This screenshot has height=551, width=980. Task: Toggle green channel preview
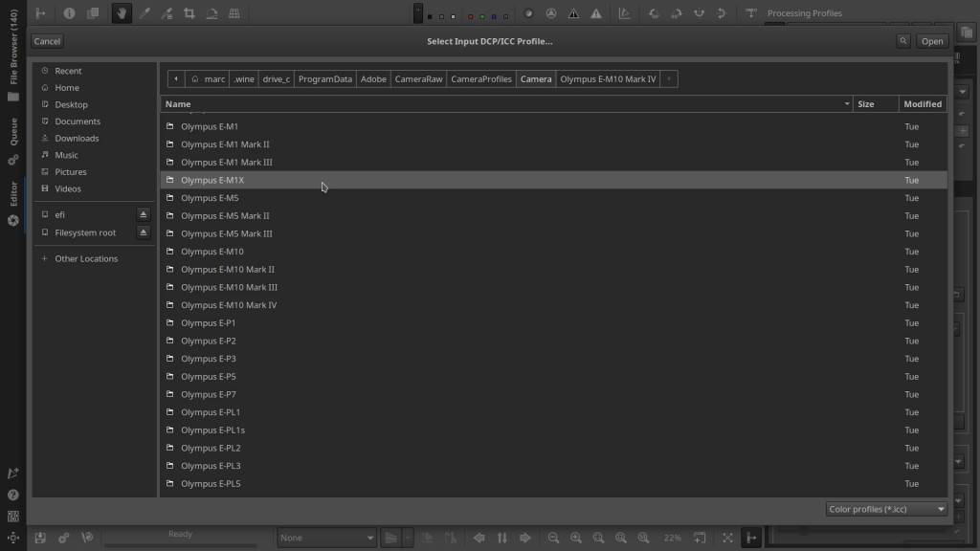coord(482,16)
